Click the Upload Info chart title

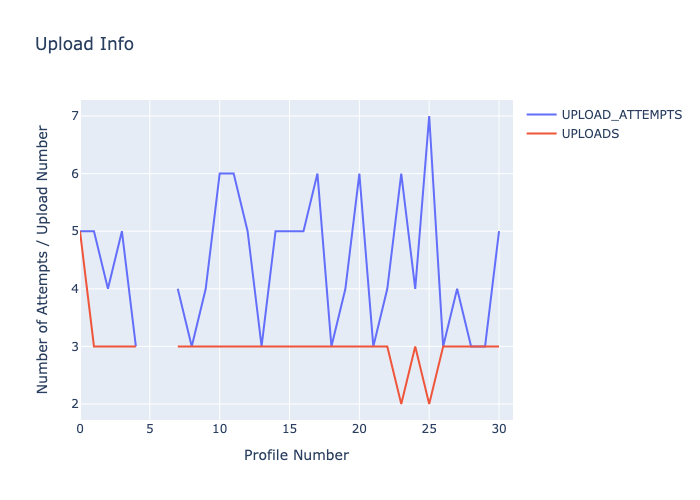coord(84,44)
